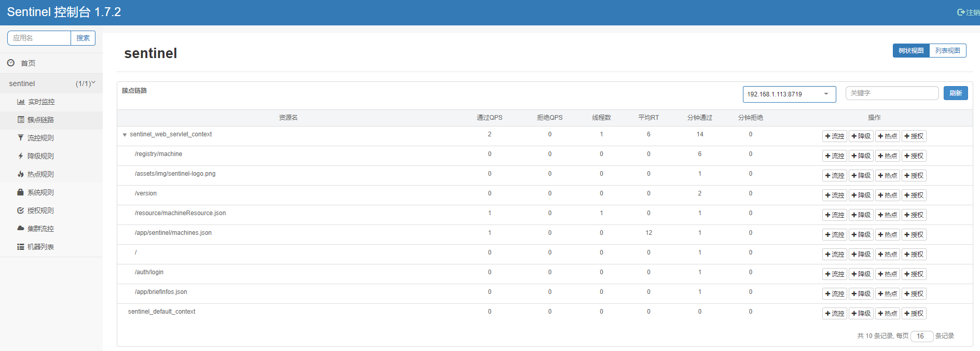Click the 分钟通过 column header
980x351 pixels.
point(699,118)
